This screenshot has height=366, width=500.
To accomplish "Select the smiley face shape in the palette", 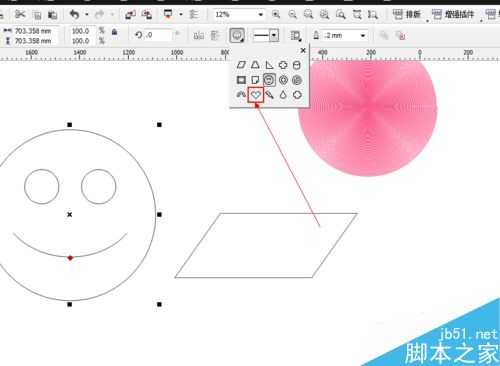I will click(x=269, y=80).
